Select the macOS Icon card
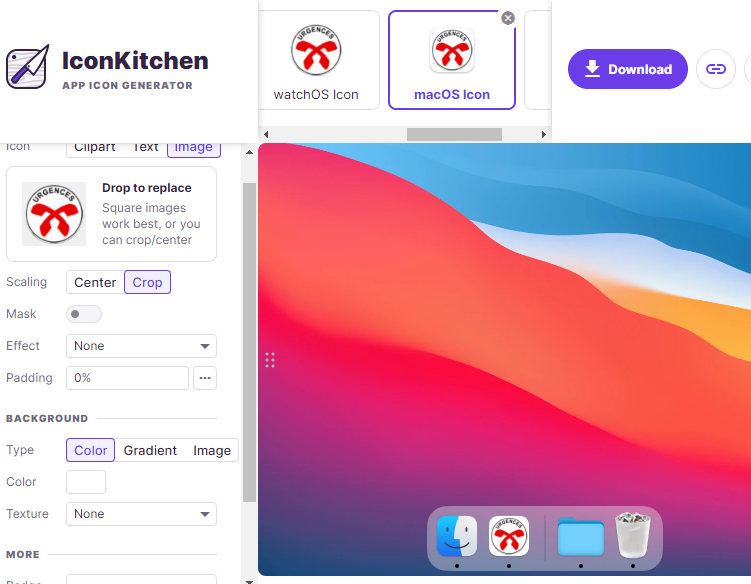This screenshot has height=584, width=751. click(452, 60)
